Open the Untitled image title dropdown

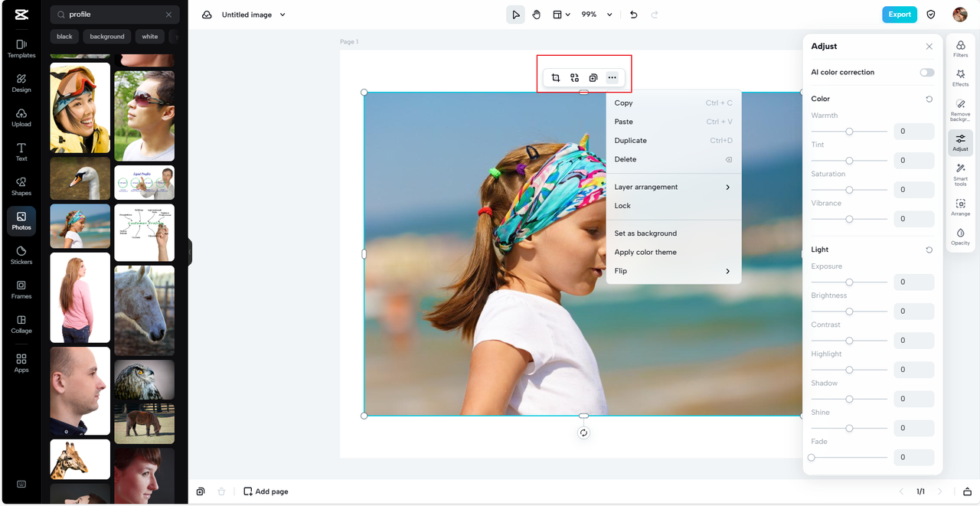253,15
